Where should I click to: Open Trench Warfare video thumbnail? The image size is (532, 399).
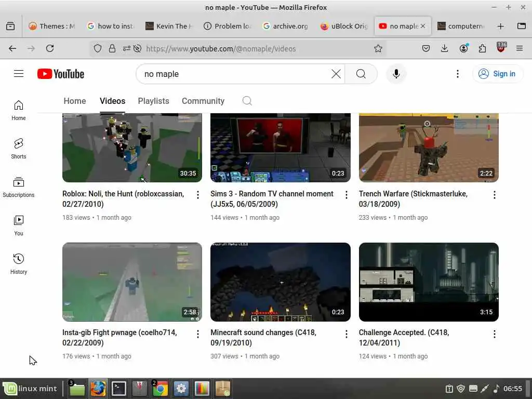tap(429, 148)
